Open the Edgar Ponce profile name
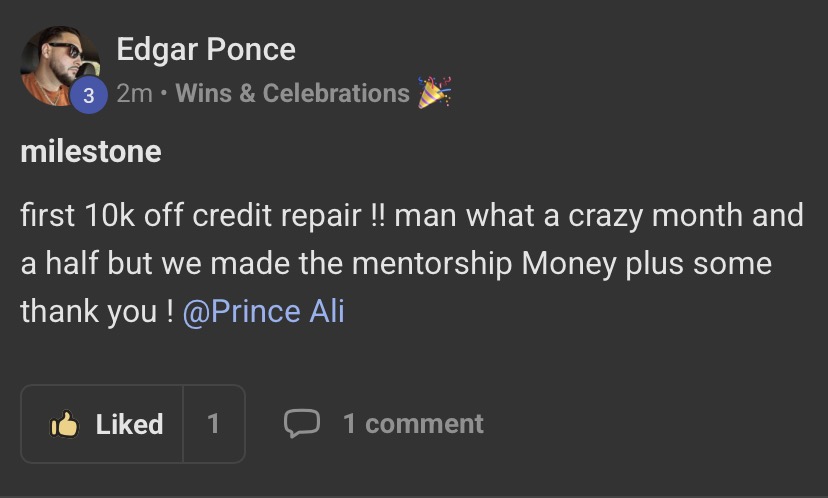The width and height of the screenshot is (828, 498). tap(206, 49)
